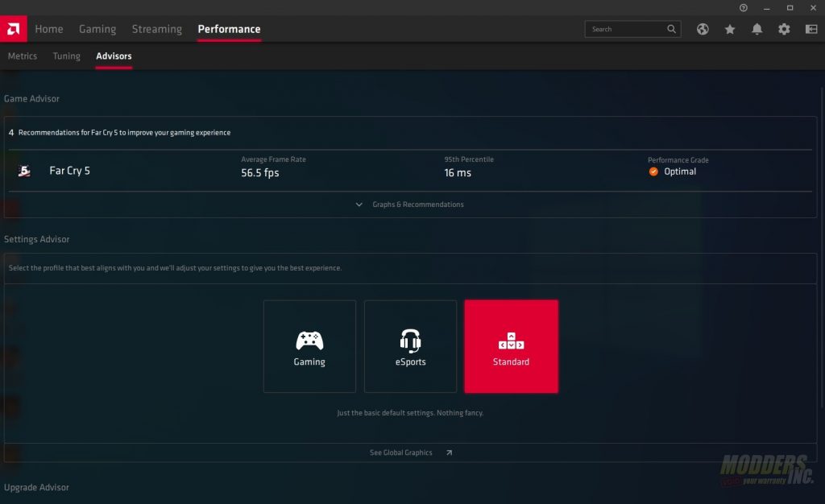Choose the Gaming profile card
The width and height of the screenshot is (825, 504).
point(309,346)
